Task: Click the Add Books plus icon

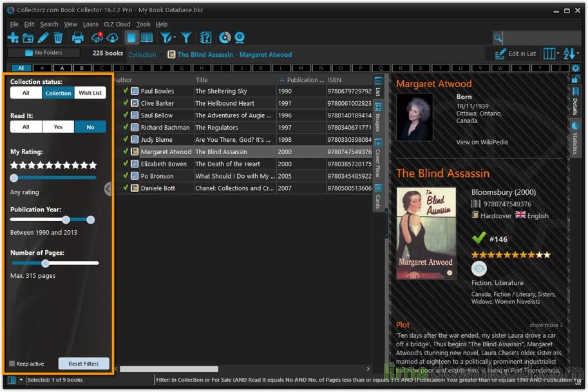Action: (x=13, y=37)
